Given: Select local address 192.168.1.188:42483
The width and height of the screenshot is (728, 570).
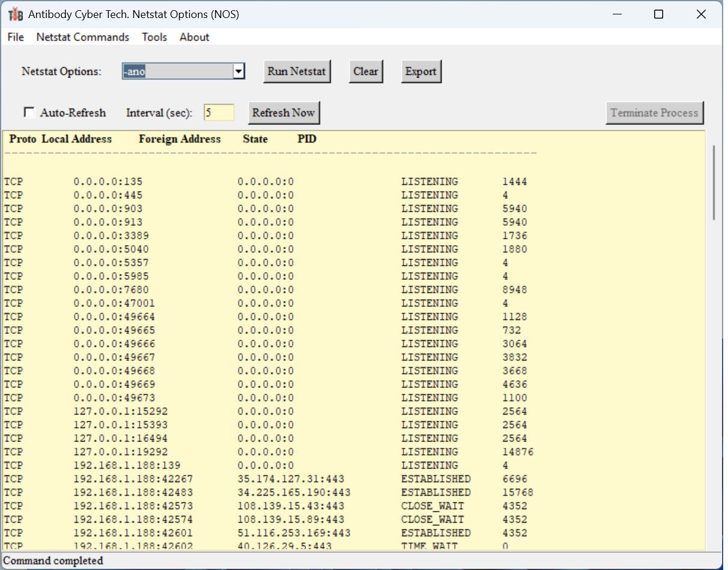Looking at the screenshot, I should [x=133, y=493].
